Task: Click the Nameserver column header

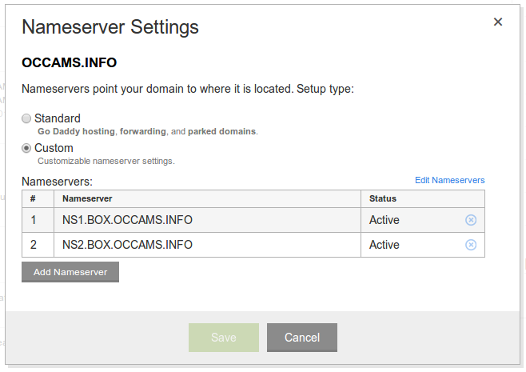Action: pyautogui.click(x=207, y=199)
